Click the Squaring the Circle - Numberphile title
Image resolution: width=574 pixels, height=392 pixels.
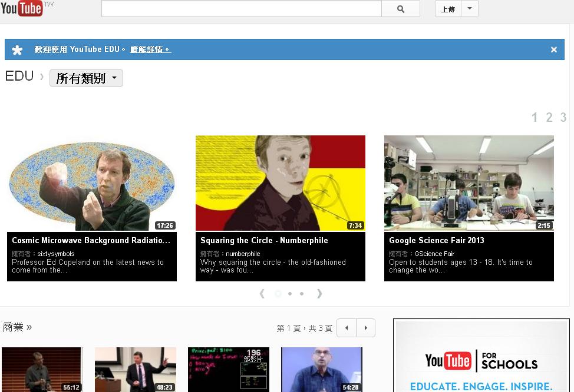tap(264, 240)
